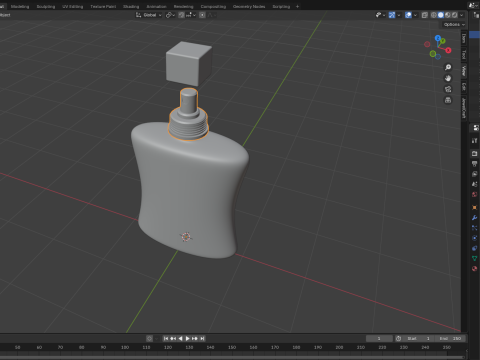Switch to the Sculpting workspace tab
The height and width of the screenshot is (360, 480).
tap(46, 6)
